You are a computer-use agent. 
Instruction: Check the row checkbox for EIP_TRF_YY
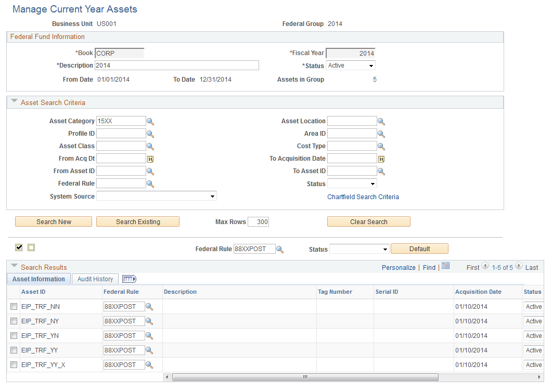[x=14, y=350]
